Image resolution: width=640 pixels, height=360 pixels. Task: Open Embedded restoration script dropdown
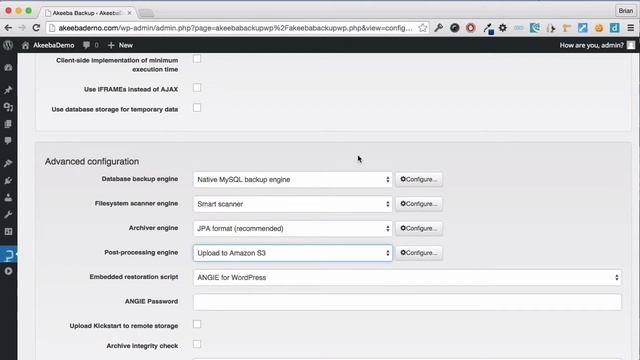coord(407,278)
